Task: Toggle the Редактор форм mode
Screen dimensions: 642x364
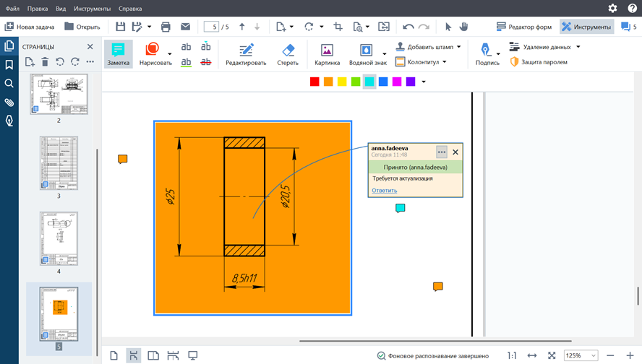Action: click(x=525, y=27)
